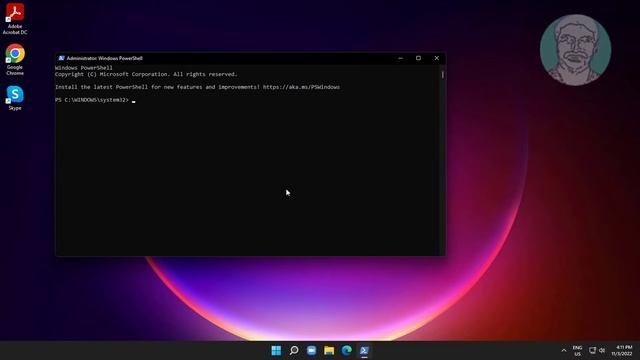This screenshot has width=640, height=360.
Task: Click the Copyright Microsoft Corporation line
Action: click(146, 74)
